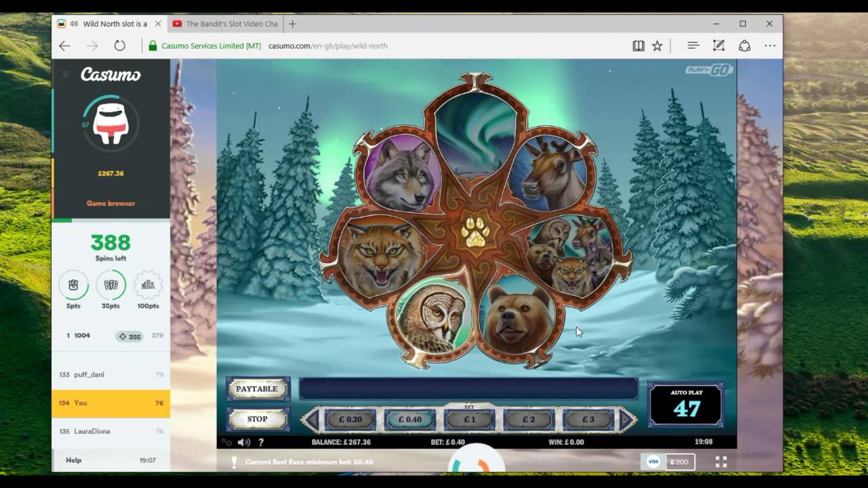868x488 pixels.
Task: Open the Edge Hub lines icon
Action: point(693,45)
